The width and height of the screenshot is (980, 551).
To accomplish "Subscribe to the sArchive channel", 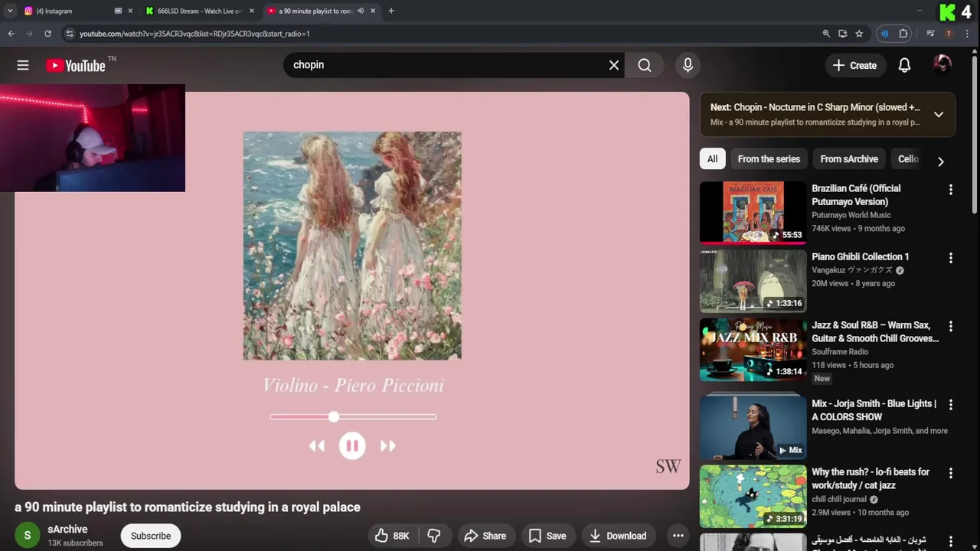I will pyautogui.click(x=151, y=536).
